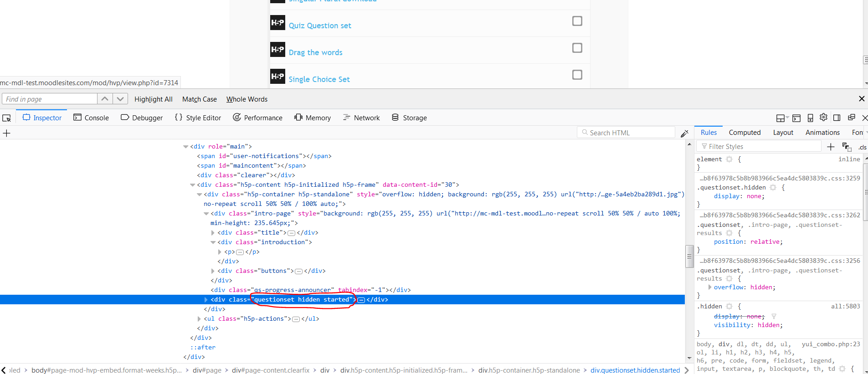This screenshot has width=868, height=374.
Task: Toggle the .cls class panel
Action: tap(862, 147)
